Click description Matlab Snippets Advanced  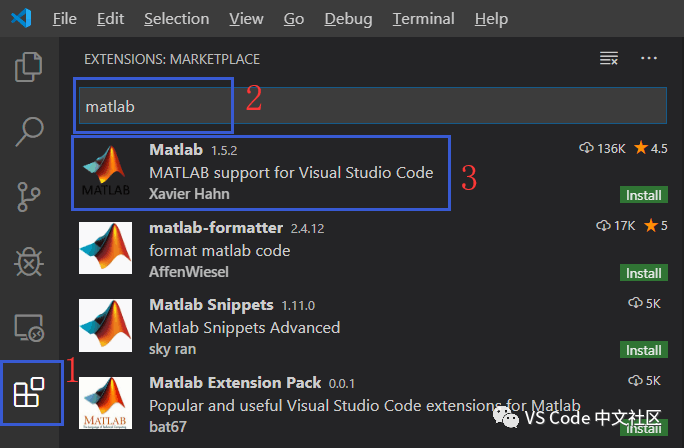(244, 328)
